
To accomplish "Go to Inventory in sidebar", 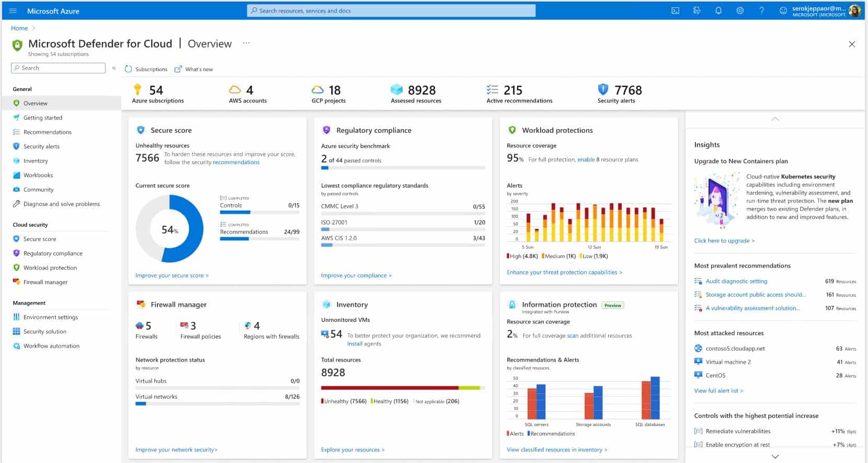I will pos(36,161).
